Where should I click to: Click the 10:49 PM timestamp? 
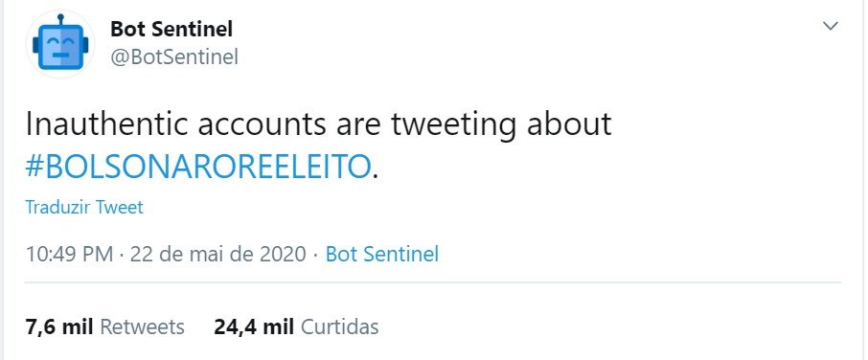[69, 254]
